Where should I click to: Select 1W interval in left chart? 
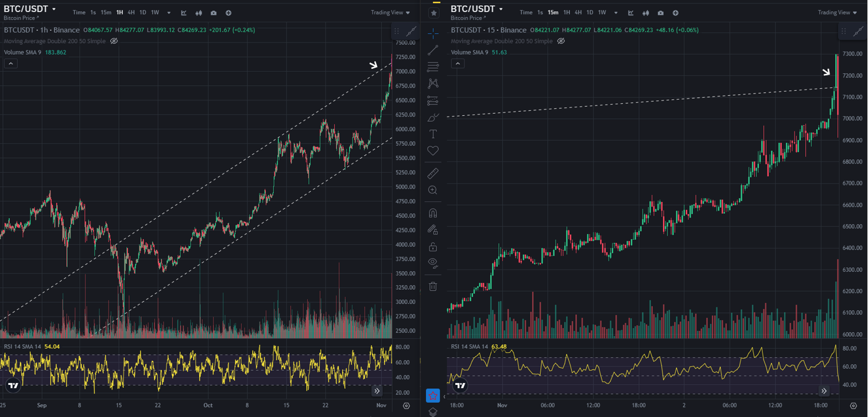coord(155,13)
